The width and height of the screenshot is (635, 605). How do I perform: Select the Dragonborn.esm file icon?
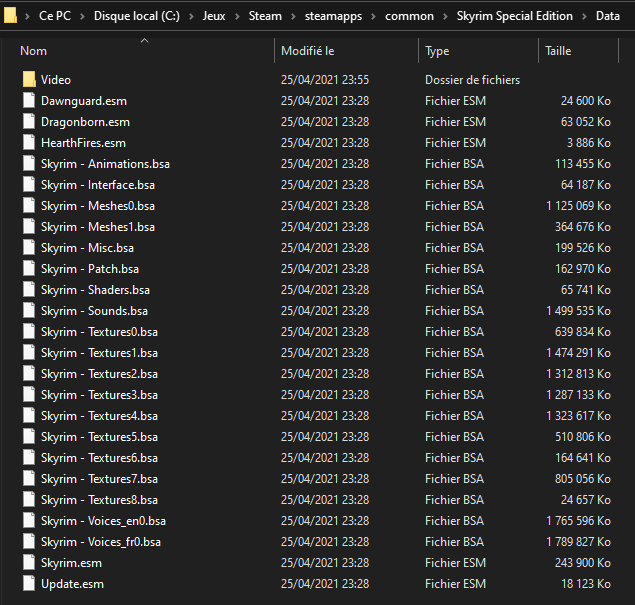point(29,121)
